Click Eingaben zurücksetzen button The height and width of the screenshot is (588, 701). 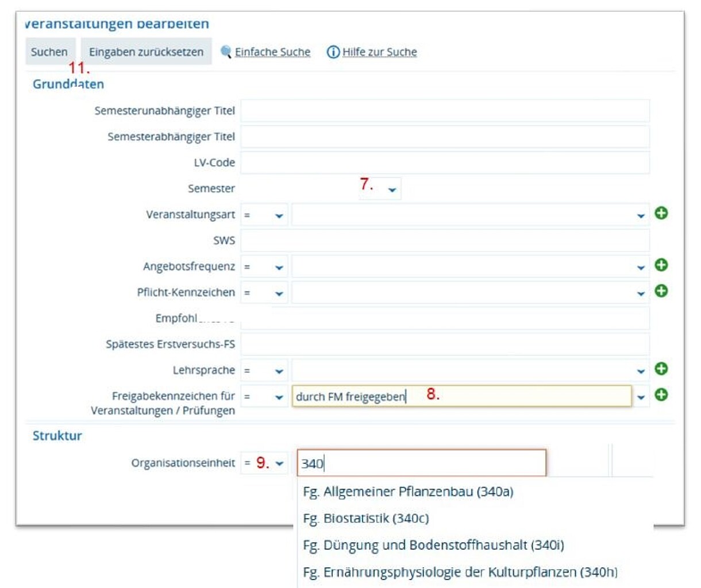(146, 52)
